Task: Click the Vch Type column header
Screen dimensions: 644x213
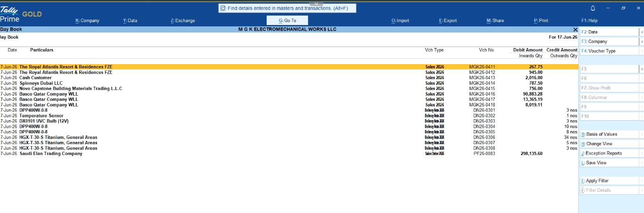Action: point(434,50)
